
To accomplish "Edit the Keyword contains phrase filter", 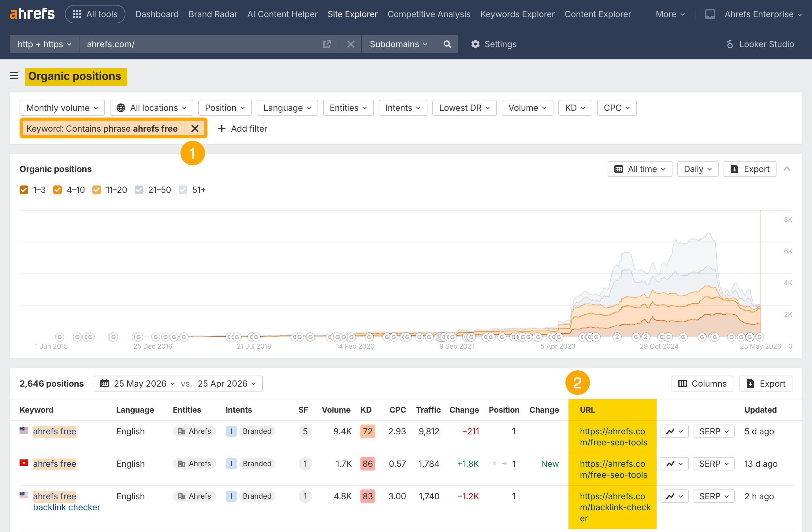I will pos(102,129).
